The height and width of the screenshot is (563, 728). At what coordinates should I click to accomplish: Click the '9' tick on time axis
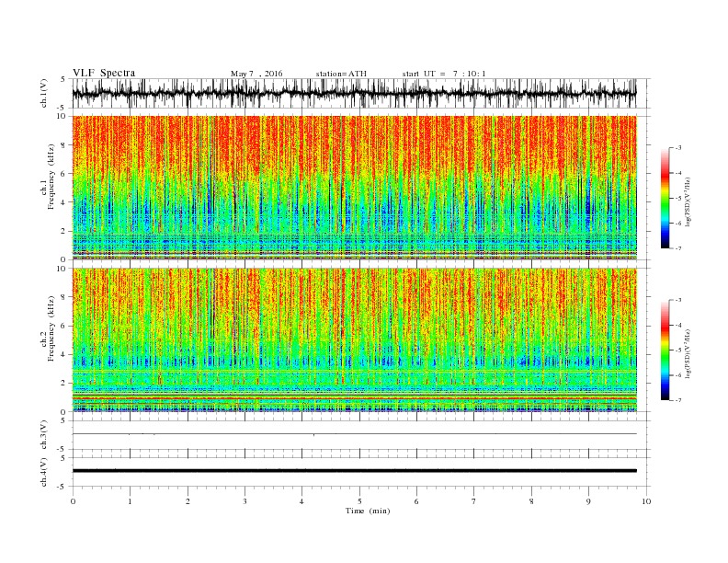[588, 501]
